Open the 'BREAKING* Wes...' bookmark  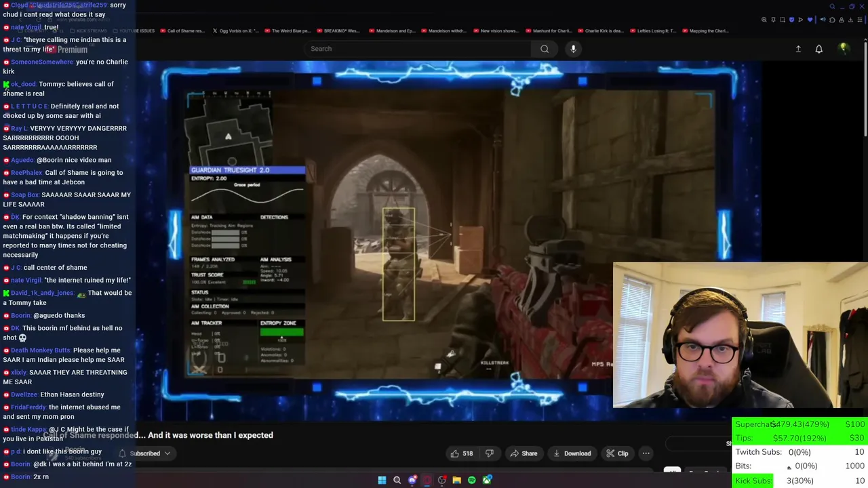[338, 31]
